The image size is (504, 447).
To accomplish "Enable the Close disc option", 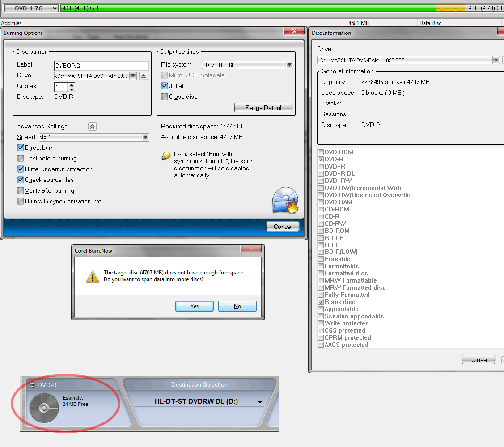I will point(165,97).
